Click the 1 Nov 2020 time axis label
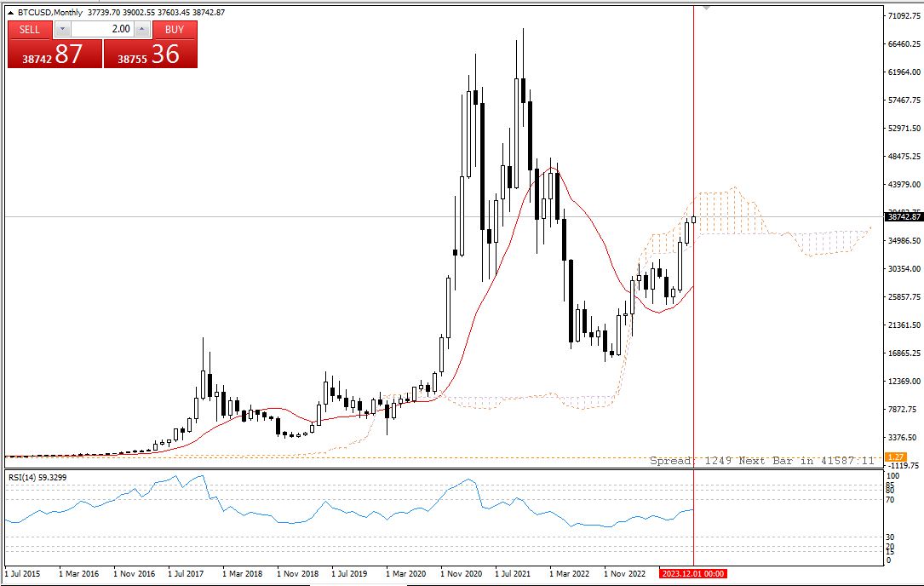This screenshot has height=586, width=924. coord(461,573)
